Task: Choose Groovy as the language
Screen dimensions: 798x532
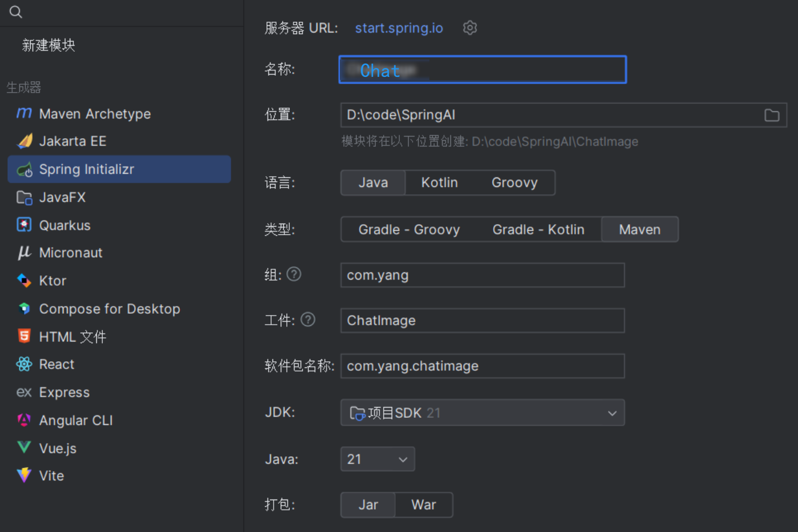Action: pyautogui.click(x=515, y=183)
